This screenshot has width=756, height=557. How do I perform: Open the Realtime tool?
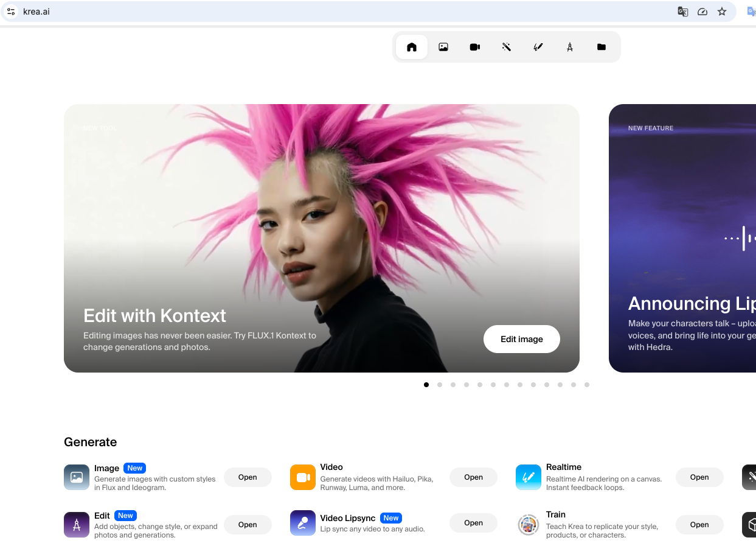pos(699,477)
